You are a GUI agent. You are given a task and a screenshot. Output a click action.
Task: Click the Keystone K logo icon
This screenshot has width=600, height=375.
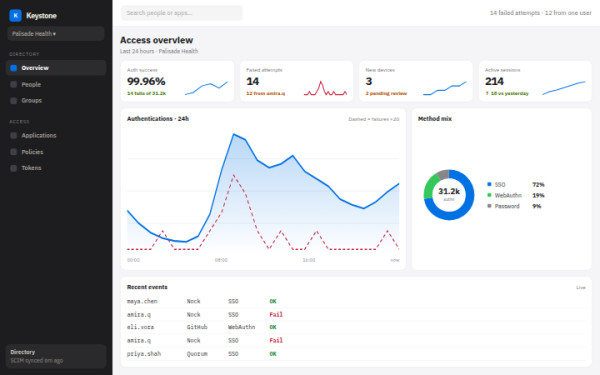click(x=15, y=15)
